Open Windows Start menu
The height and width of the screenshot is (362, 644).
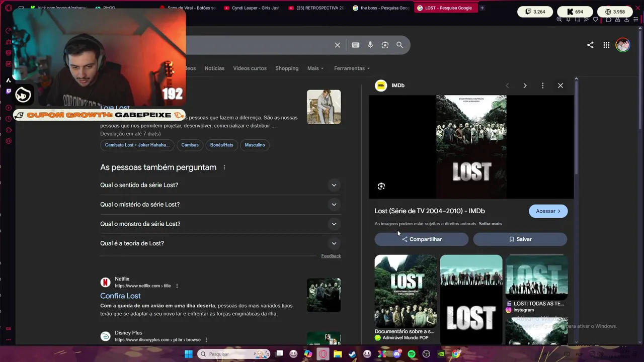coord(188,354)
